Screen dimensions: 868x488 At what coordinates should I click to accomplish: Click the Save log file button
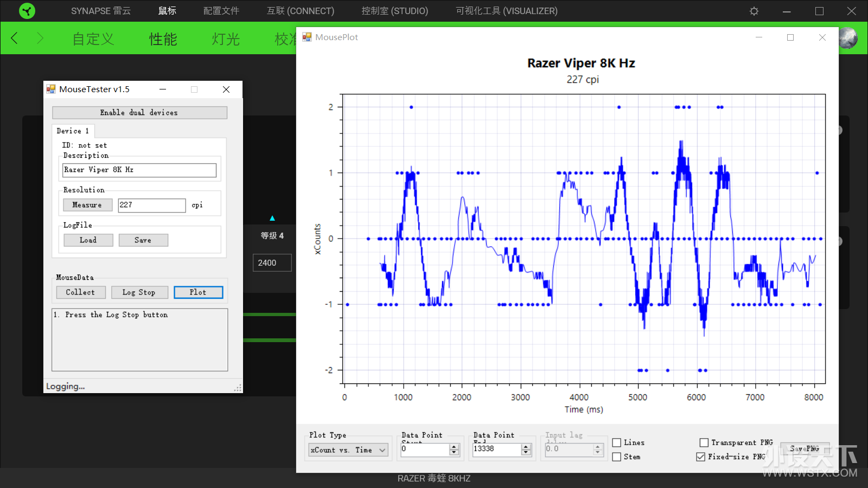click(x=143, y=240)
